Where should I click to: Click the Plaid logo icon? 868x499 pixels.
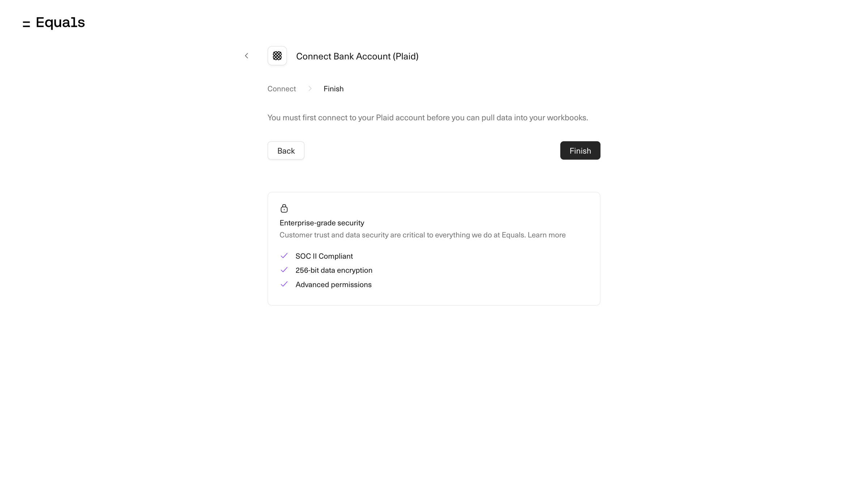click(x=277, y=56)
